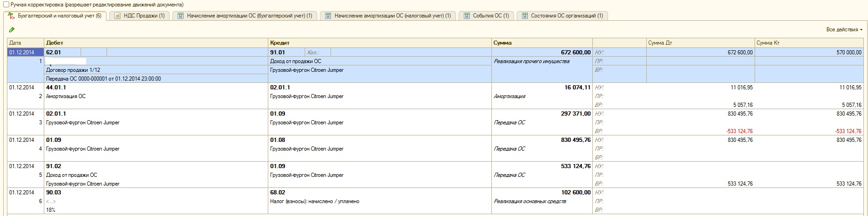Switch to Начисление амортизации ОС (бухгалтерский учет) tab

click(249, 16)
